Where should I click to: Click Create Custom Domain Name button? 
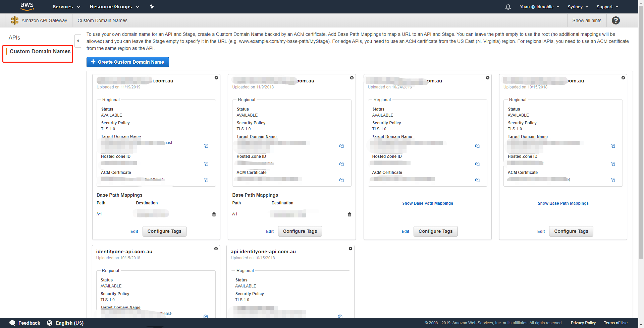[x=127, y=62]
